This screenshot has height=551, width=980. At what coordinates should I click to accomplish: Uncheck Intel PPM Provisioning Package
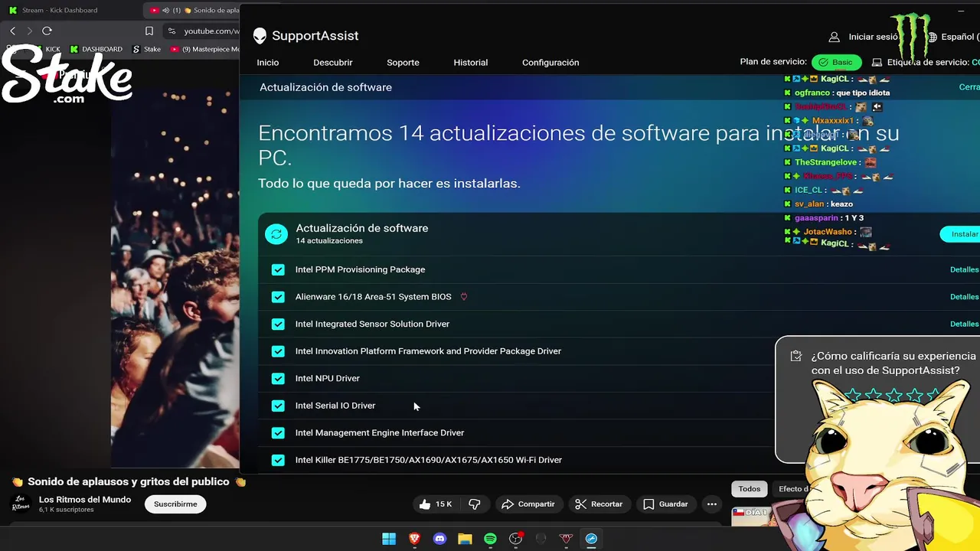[278, 269]
